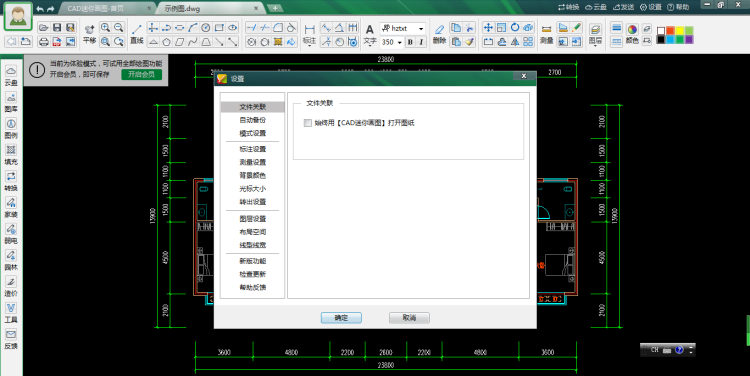Image resolution: width=750 pixels, height=376 pixels.
Task: Click the green 开启会员 button
Action: (x=142, y=74)
